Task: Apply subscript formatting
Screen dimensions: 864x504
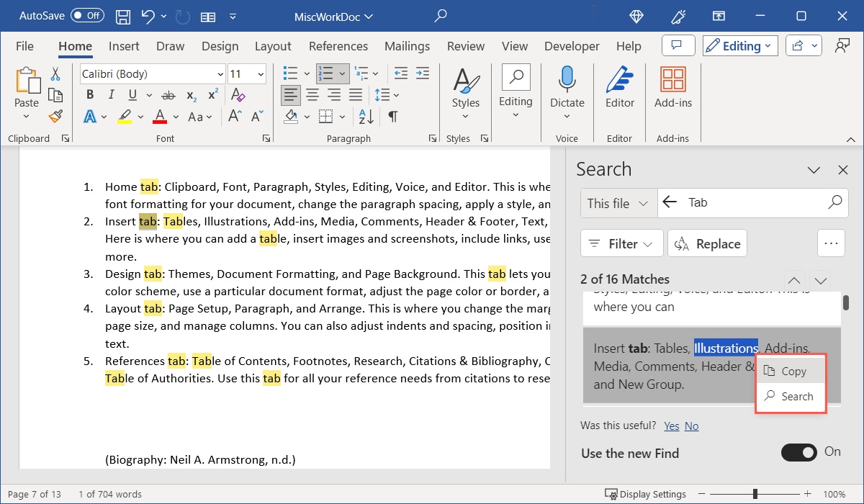Action: [190, 94]
